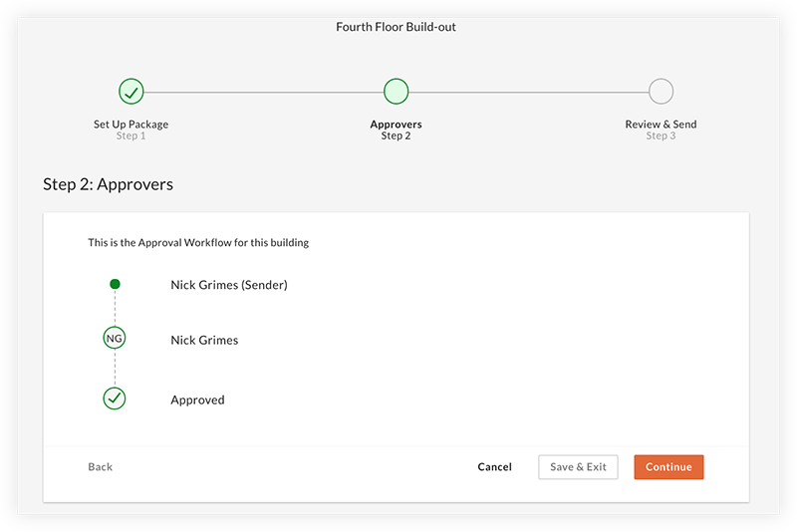
Task: Cancel the approval package setup
Action: pos(494,467)
